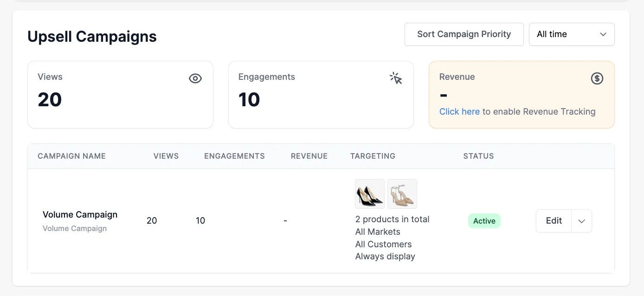Click the Views column header

(x=166, y=156)
